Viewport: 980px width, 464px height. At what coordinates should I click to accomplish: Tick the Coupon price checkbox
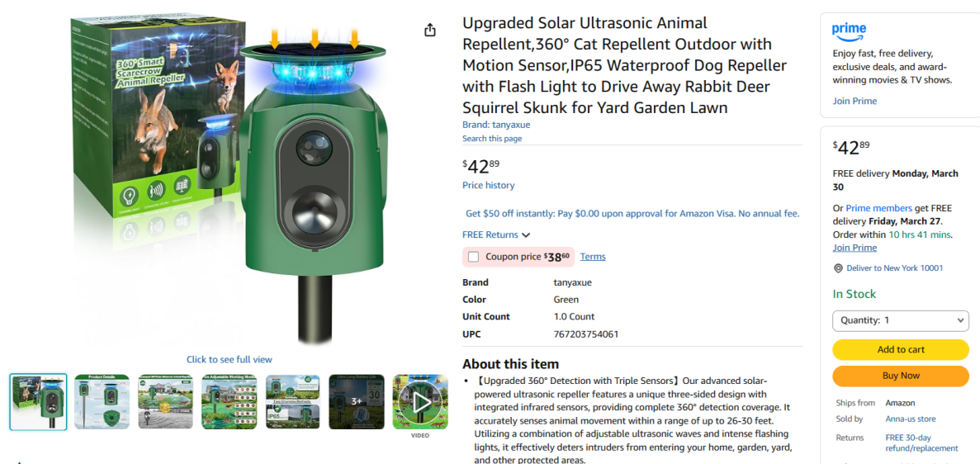(x=473, y=257)
